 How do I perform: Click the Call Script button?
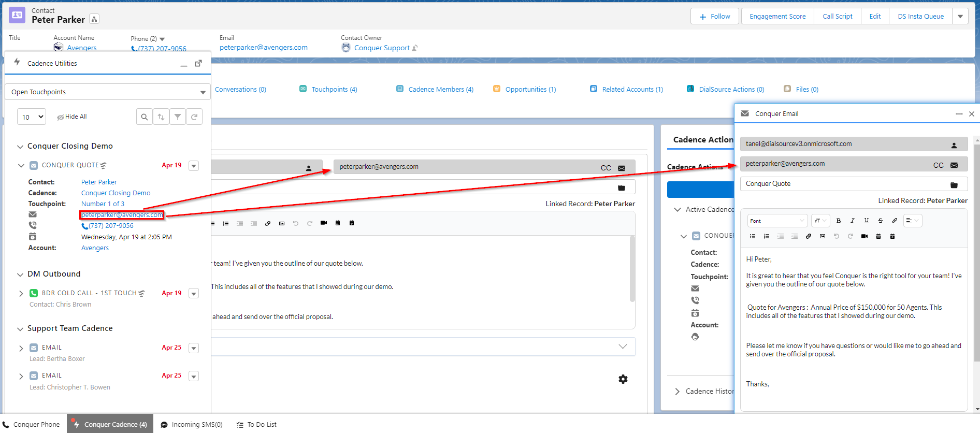tap(838, 17)
